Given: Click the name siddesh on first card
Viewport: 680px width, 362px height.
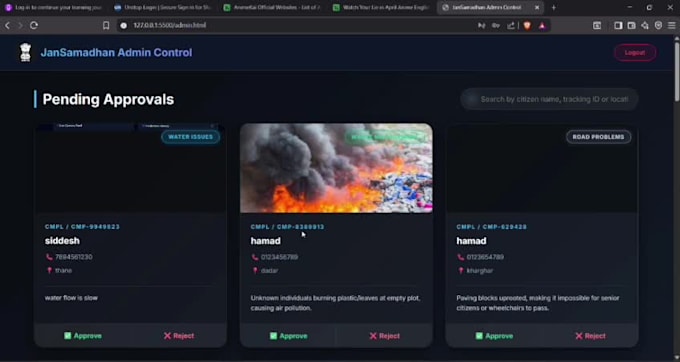Looking at the screenshot, I should point(62,241).
